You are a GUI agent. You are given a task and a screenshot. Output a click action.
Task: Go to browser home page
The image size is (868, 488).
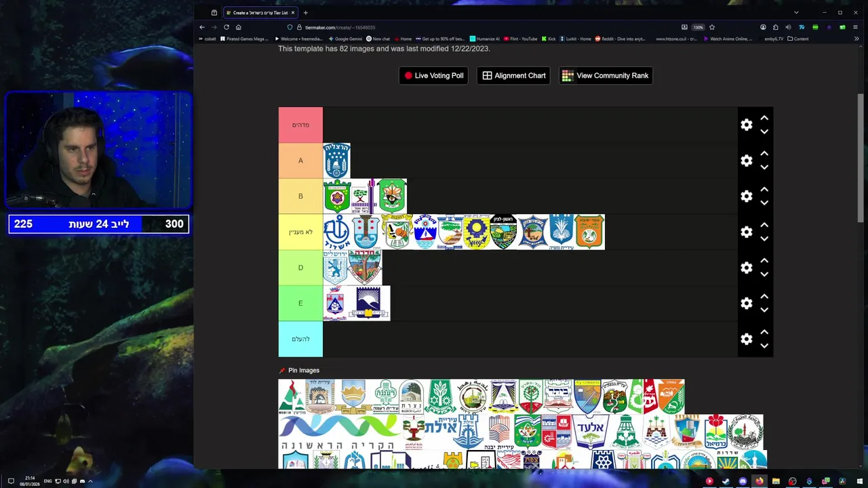(239, 27)
